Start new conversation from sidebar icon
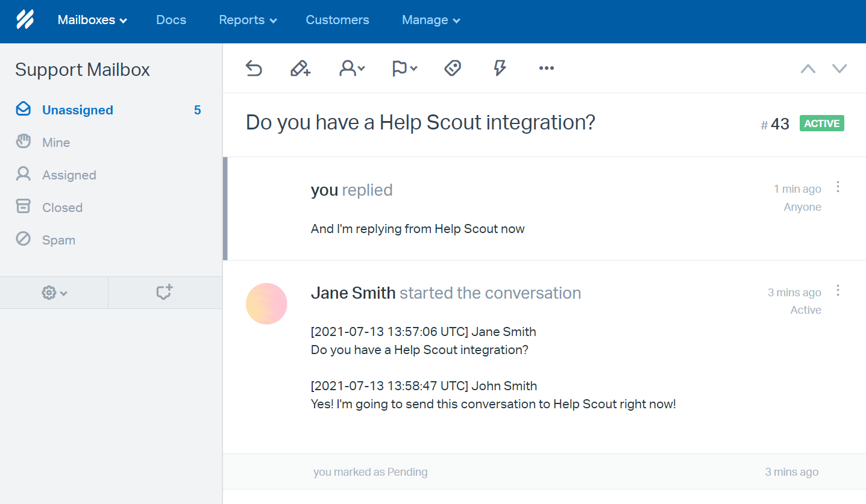Viewport: 866px width, 504px height. click(x=165, y=293)
